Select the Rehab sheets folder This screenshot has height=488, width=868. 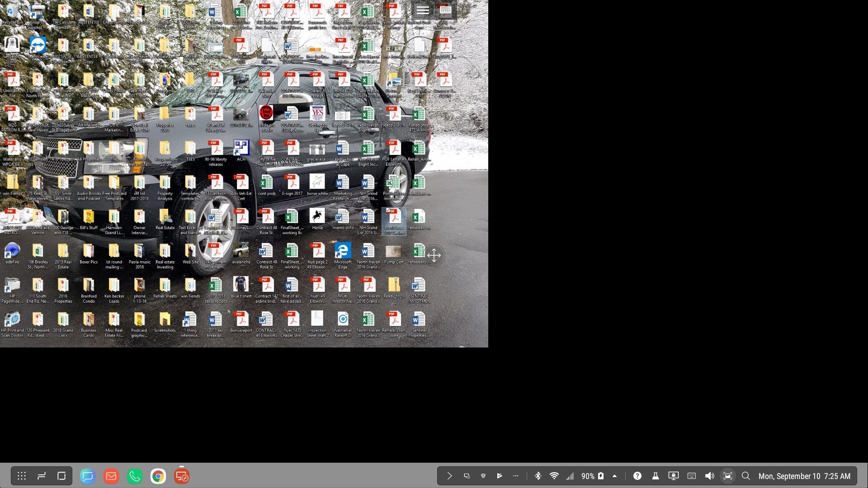[x=165, y=287]
